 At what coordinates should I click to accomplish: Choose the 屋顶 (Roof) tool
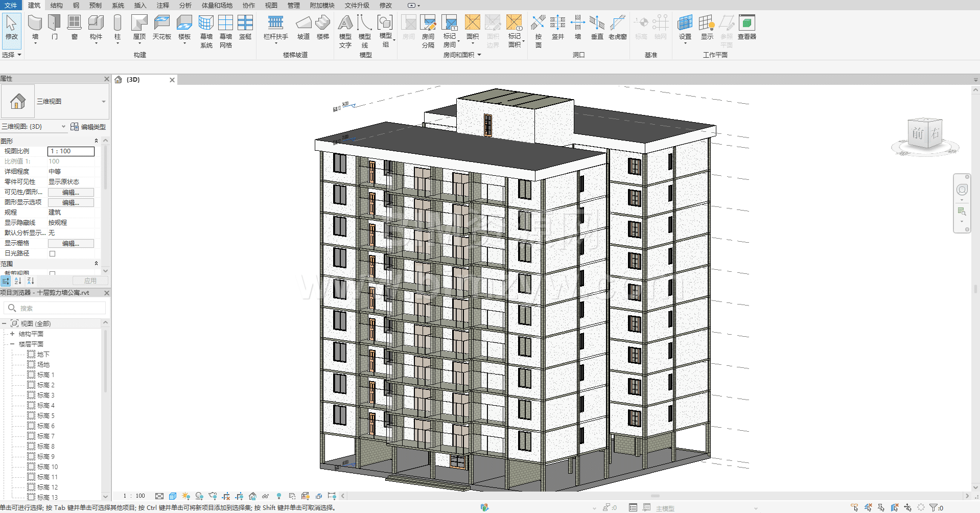coord(139,27)
